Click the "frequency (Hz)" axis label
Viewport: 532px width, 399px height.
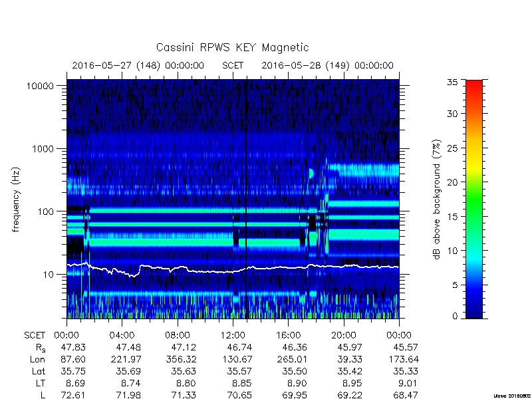(16, 200)
